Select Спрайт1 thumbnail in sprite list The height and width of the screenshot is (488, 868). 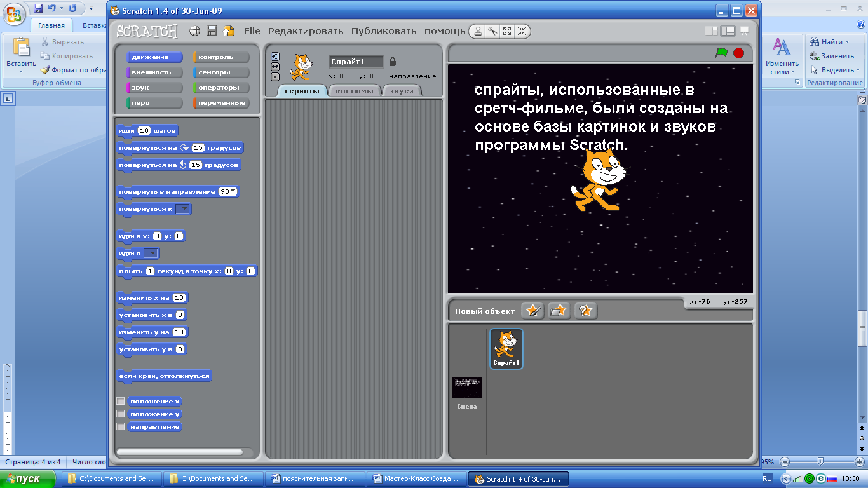click(x=506, y=348)
